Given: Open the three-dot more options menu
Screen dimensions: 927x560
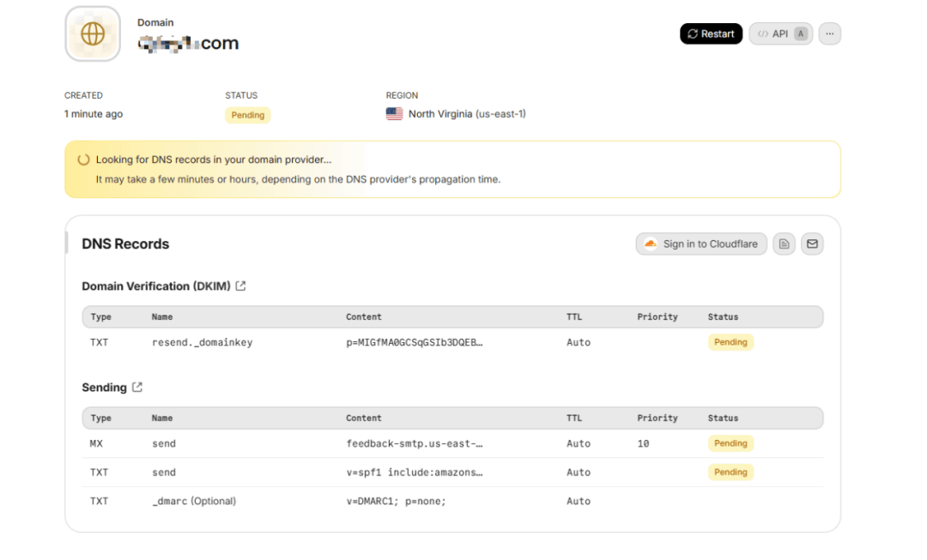Looking at the screenshot, I should coord(829,33).
